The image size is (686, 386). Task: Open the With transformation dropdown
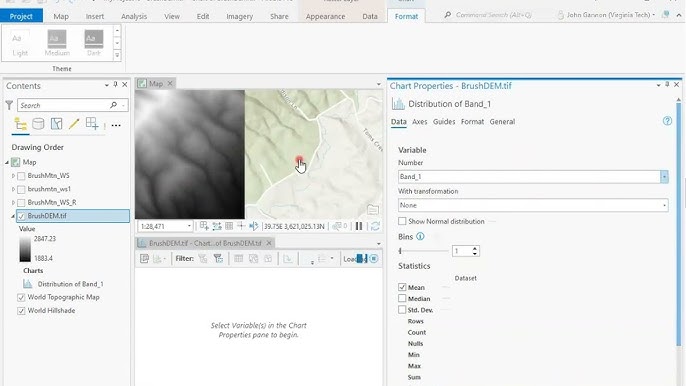533,205
